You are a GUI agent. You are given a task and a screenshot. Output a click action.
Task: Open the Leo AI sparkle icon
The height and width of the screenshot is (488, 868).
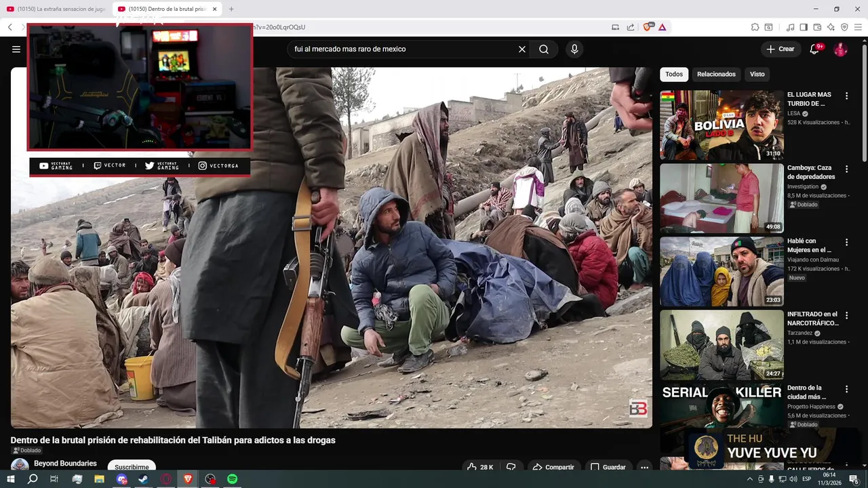coord(831,27)
